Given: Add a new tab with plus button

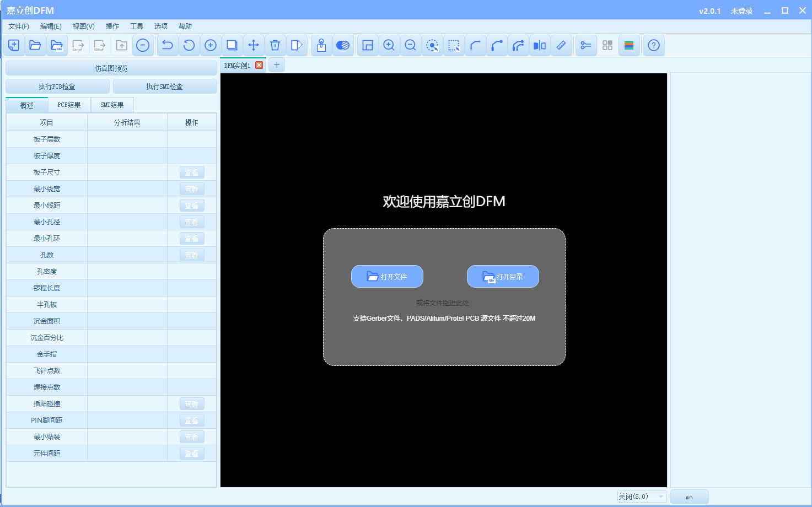Looking at the screenshot, I should [x=277, y=65].
